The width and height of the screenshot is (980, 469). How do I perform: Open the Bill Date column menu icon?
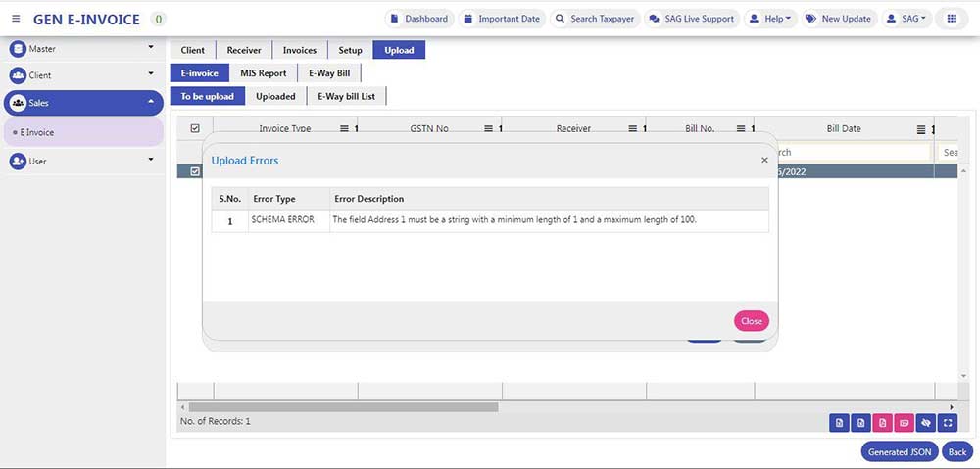pyautogui.click(x=920, y=129)
